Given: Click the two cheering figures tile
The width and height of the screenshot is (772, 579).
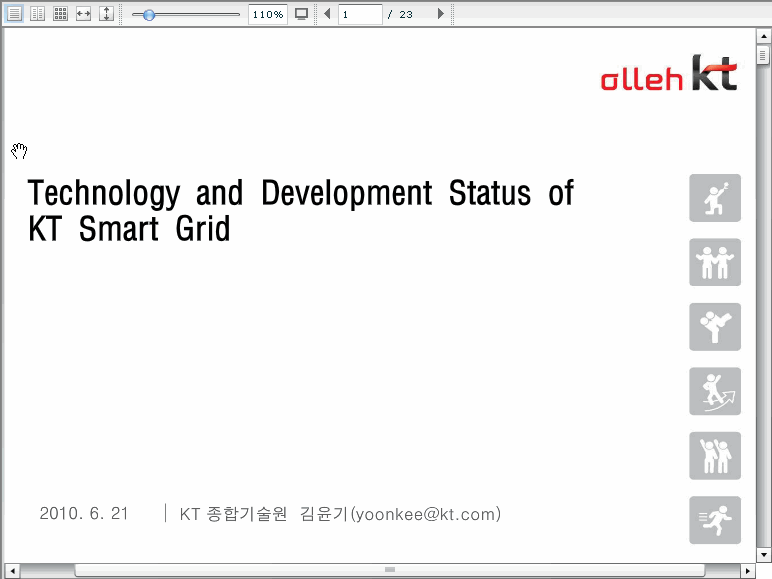Looking at the screenshot, I should [715, 456].
